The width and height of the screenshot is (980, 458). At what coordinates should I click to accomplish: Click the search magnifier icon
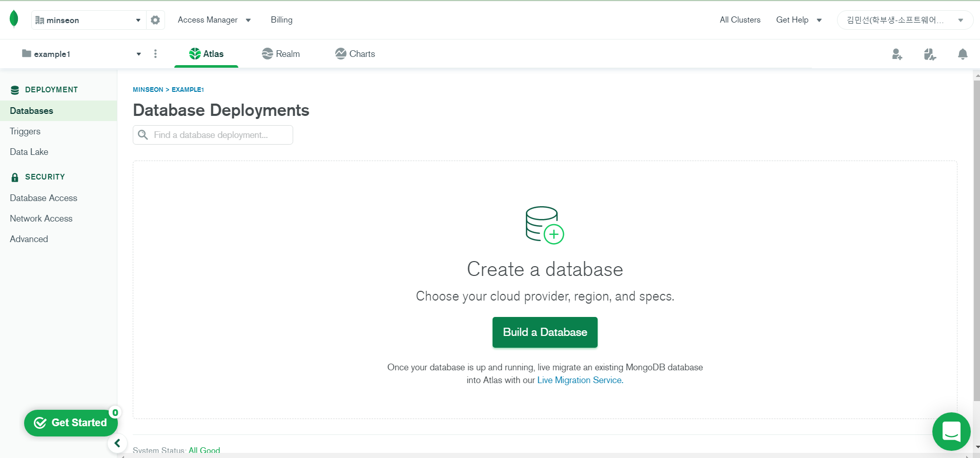click(143, 135)
